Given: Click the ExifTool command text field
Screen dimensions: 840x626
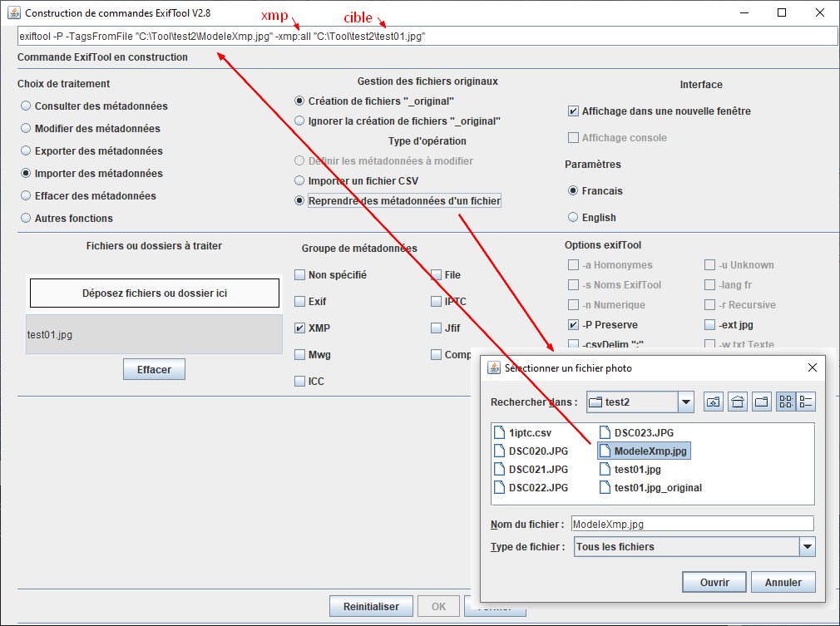Looking at the screenshot, I should (427, 37).
